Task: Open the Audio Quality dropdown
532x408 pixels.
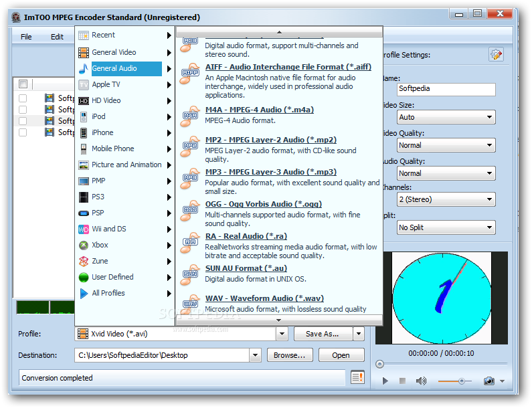Action: click(446, 174)
